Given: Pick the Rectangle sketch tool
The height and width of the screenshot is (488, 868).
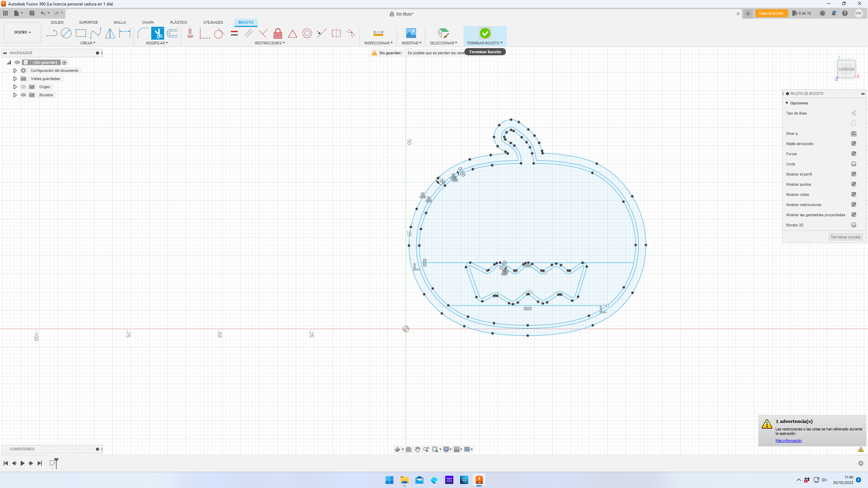Looking at the screenshot, I should [81, 33].
